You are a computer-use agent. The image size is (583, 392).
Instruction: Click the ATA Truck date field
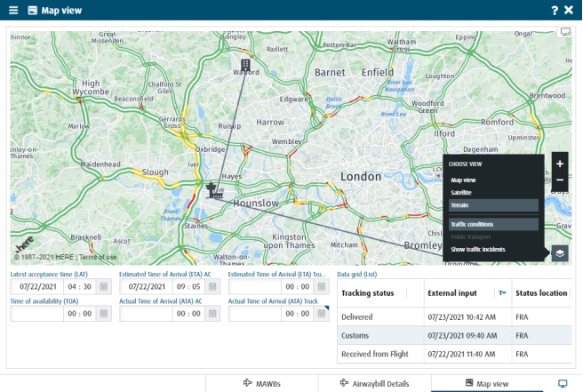pos(255,314)
